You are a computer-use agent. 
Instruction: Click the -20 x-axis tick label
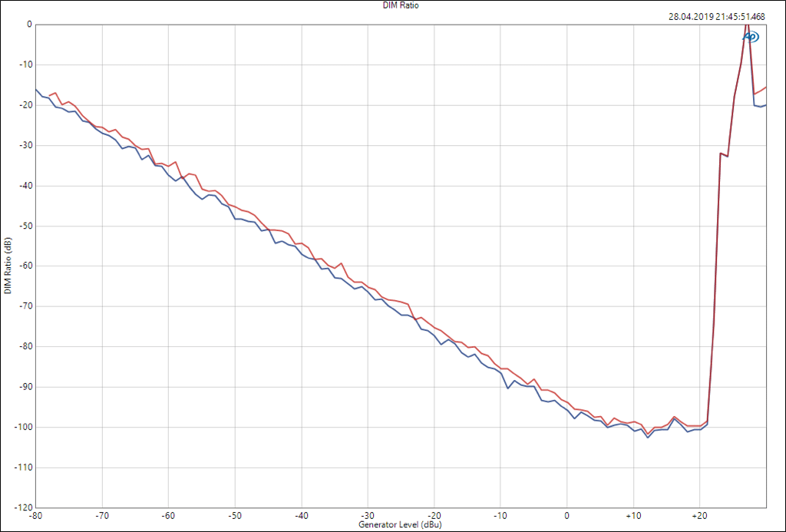tap(434, 515)
